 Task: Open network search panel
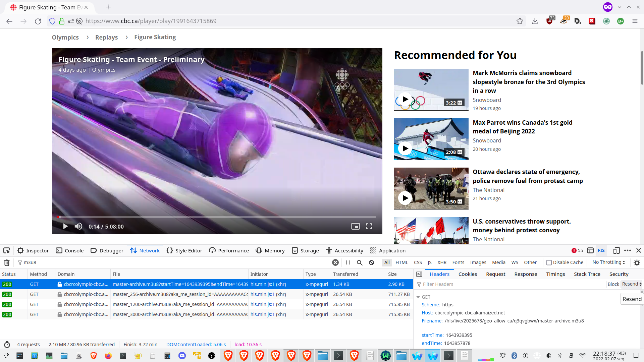(360, 263)
